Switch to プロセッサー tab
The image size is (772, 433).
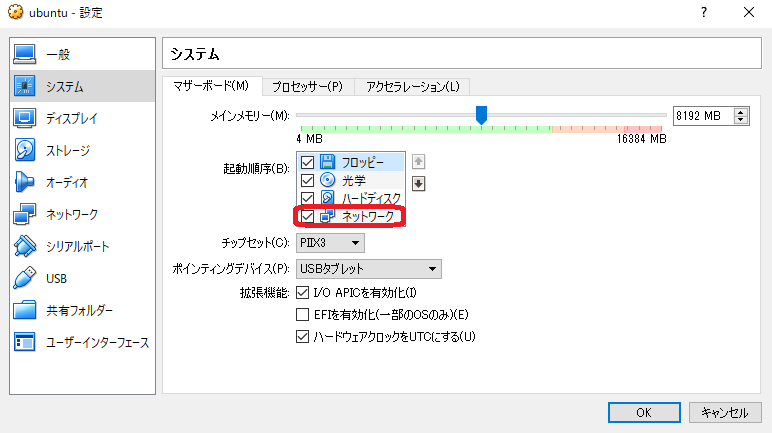coord(307,87)
